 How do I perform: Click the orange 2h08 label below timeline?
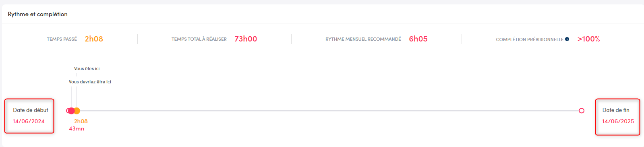click(x=81, y=121)
